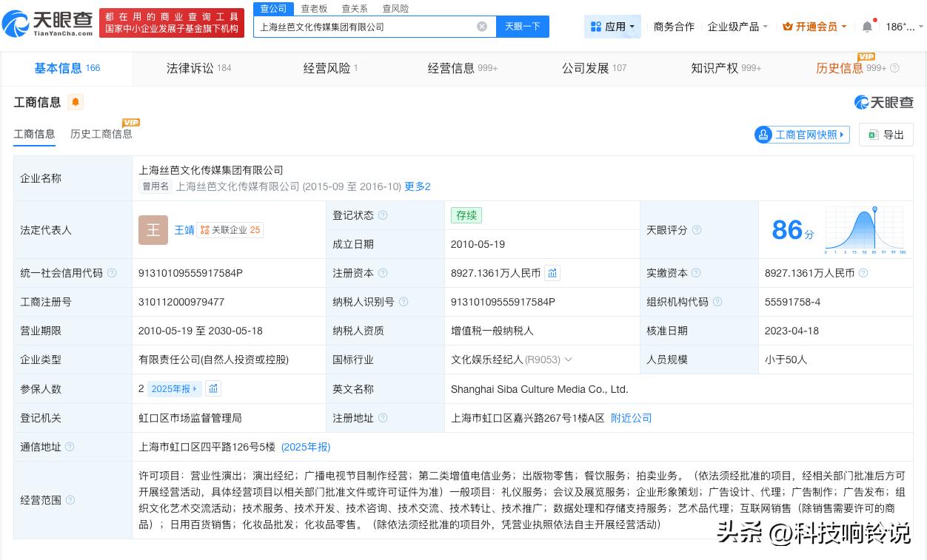Expand the 应用 dropdown menu
The height and width of the screenshot is (560, 927).
(x=612, y=27)
